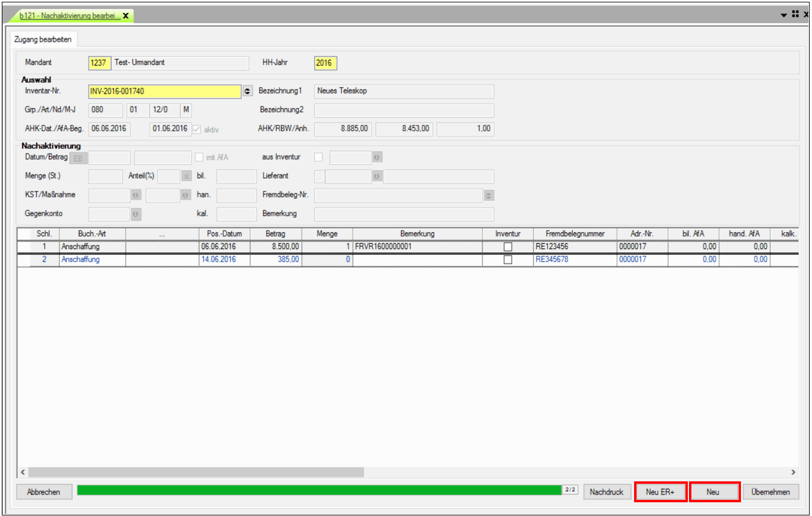Check the Inventur box in row 1
The image size is (812, 516).
[508, 247]
